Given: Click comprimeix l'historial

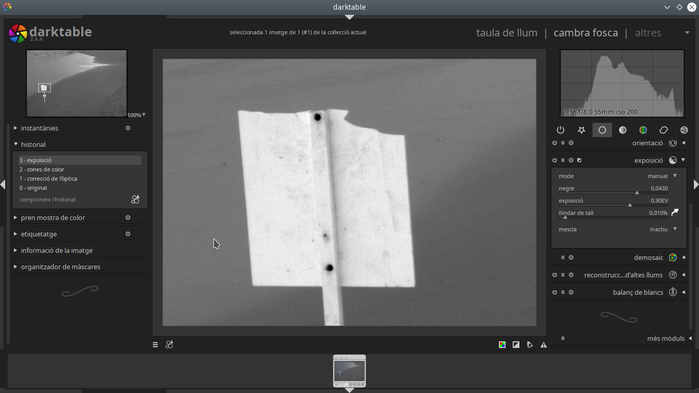Looking at the screenshot, I should click(48, 200).
